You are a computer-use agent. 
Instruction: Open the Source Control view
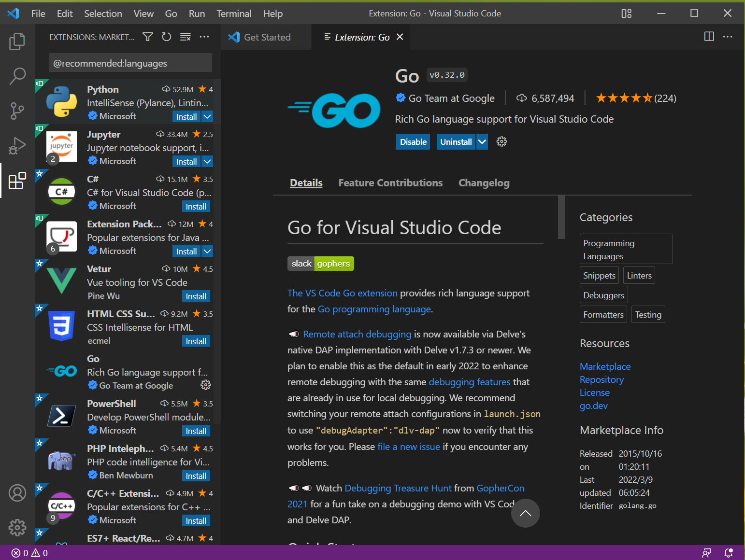[x=17, y=111]
